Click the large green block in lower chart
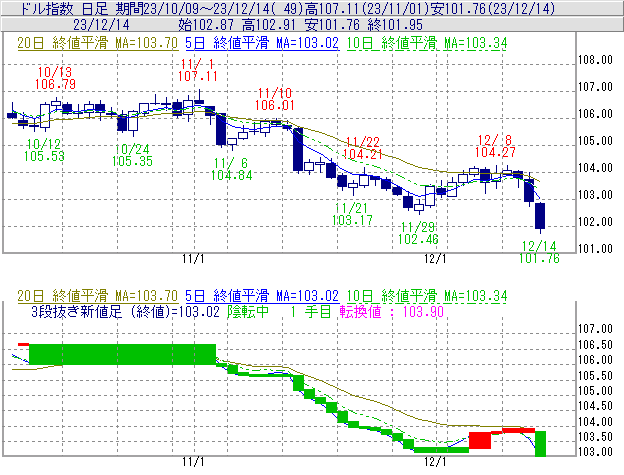The image size is (624, 475). (x=122, y=354)
